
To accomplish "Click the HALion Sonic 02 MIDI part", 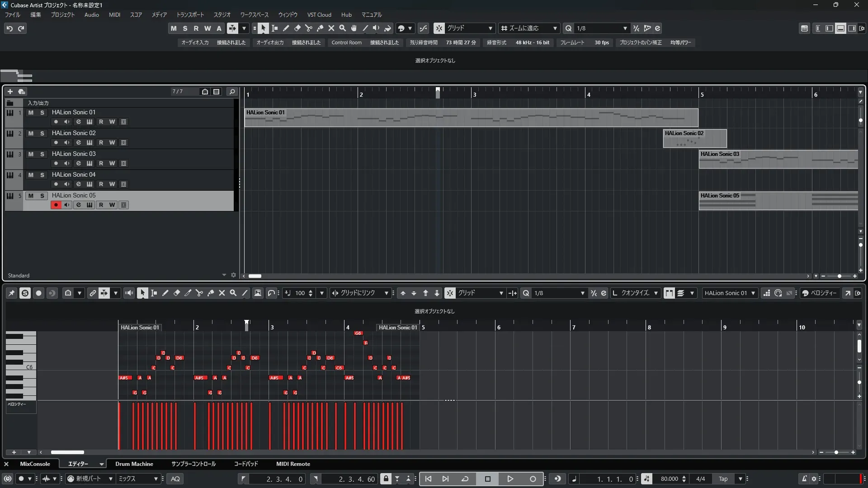I will tap(694, 139).
